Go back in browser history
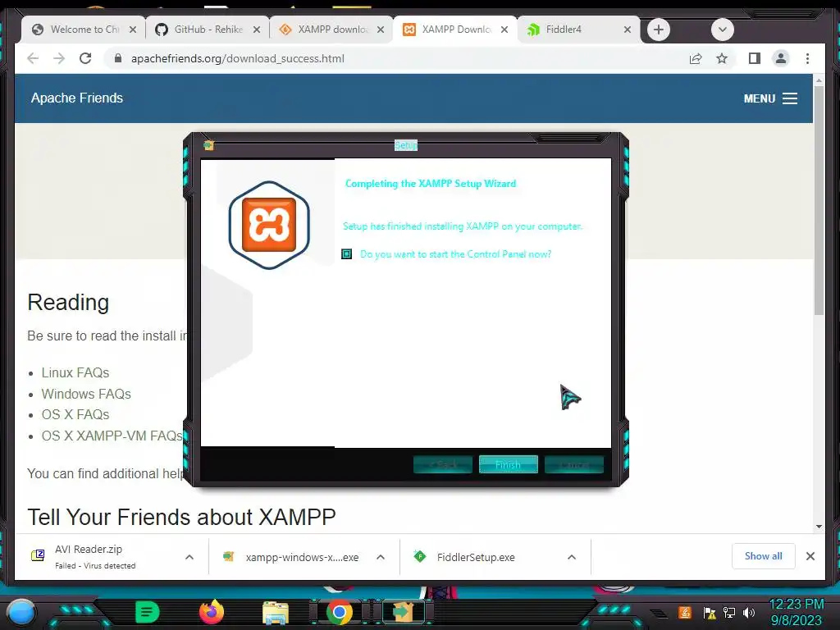The image size is (840, 630). (33, 58)
